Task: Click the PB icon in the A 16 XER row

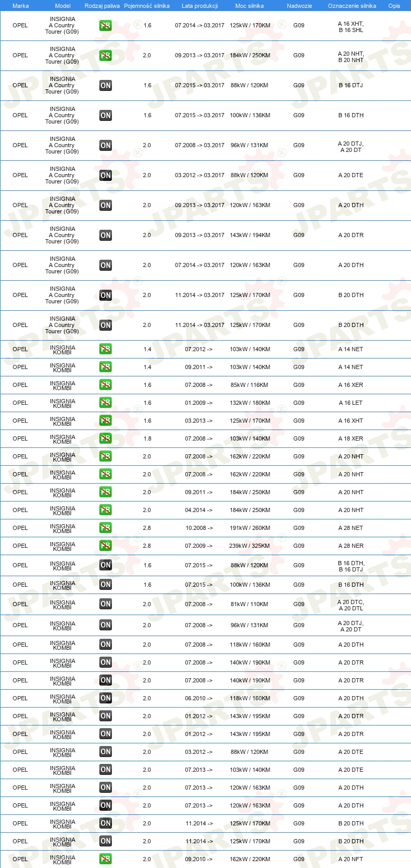Action: click(106, 385)
